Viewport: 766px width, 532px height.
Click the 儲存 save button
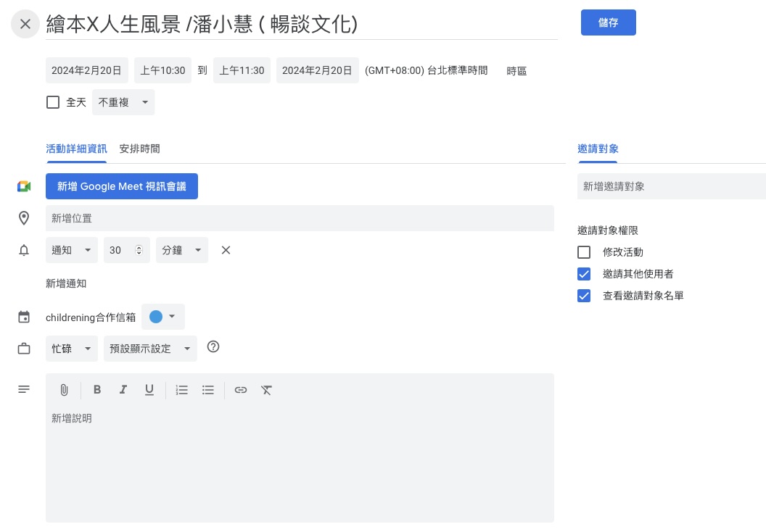(608, 22)
